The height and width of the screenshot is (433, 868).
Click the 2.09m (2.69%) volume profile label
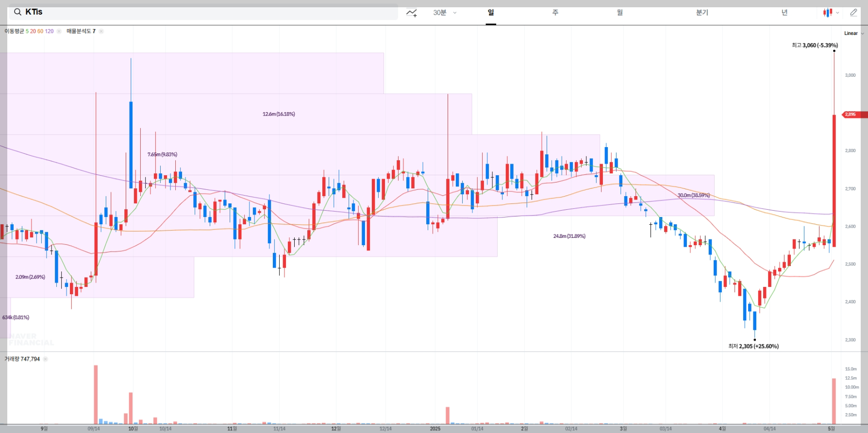click(30, 277)
